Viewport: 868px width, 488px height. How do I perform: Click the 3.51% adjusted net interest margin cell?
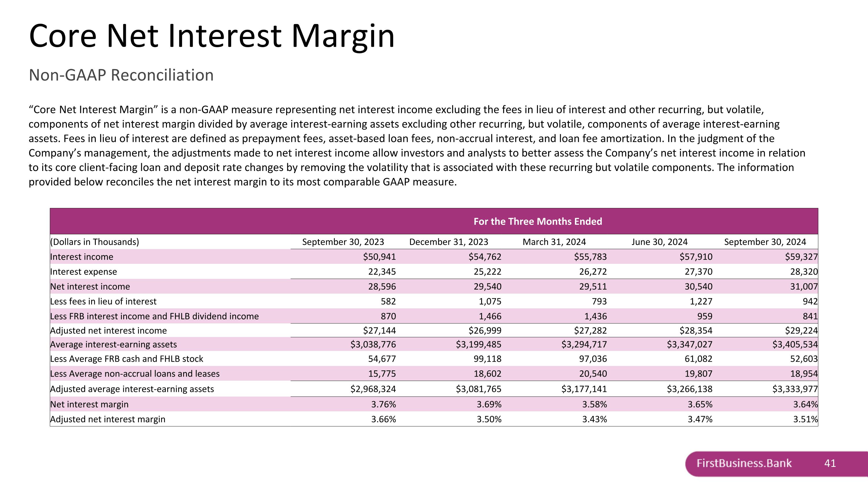tap(805, 419)
